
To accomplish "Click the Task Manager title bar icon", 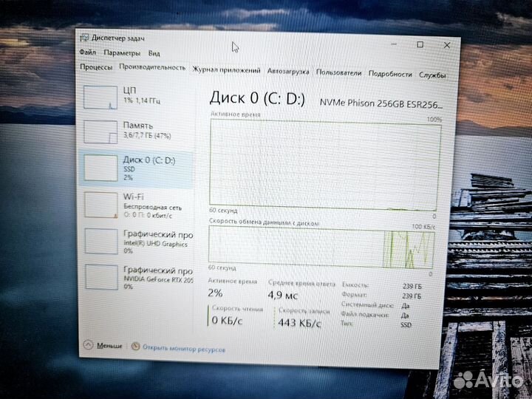I will click(84, 37).
